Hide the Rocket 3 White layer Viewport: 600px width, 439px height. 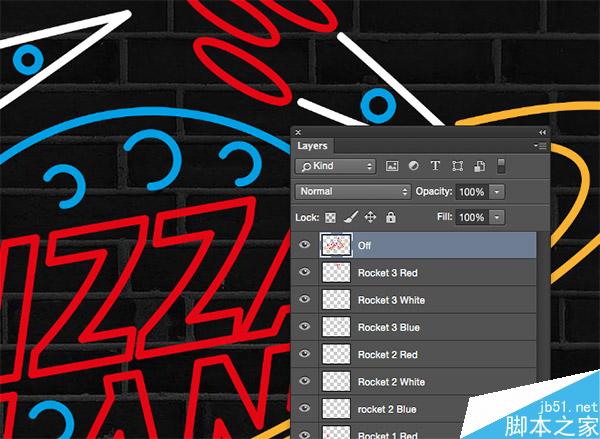(305, 299)
